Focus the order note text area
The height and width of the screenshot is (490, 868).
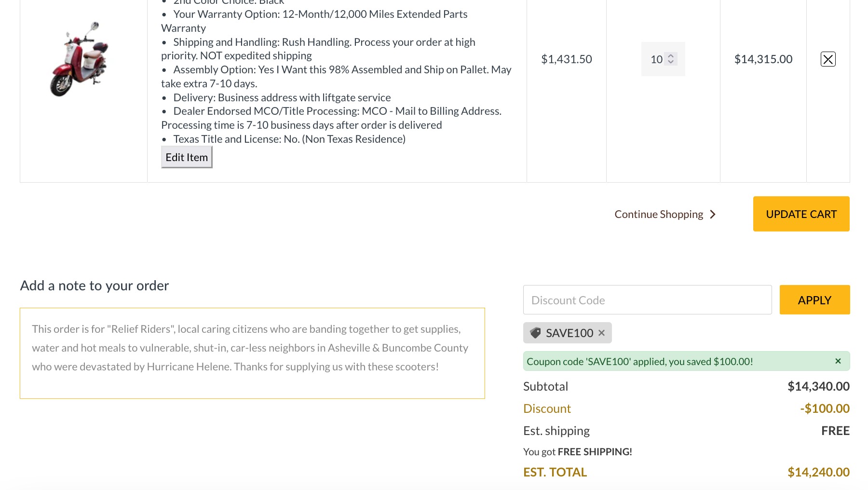252,353
